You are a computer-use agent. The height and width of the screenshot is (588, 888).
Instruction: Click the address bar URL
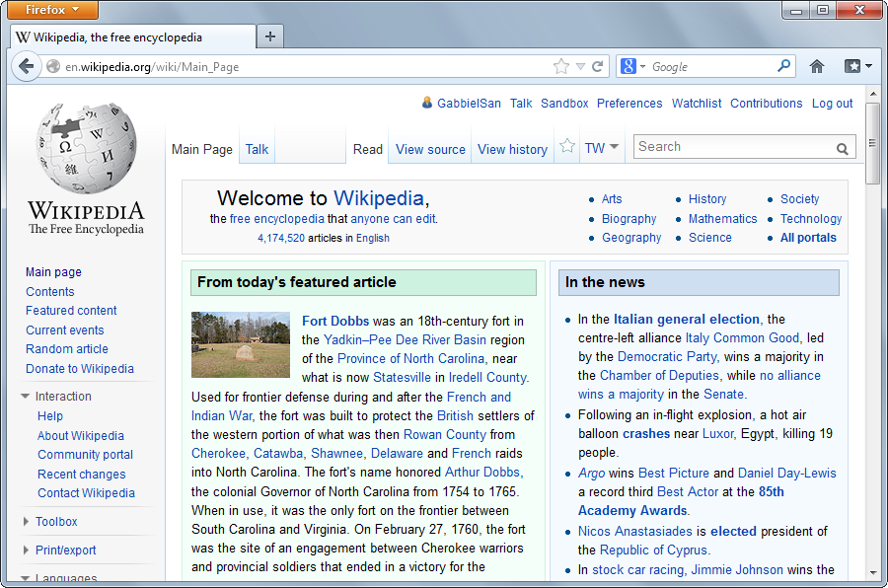[152, 67]
